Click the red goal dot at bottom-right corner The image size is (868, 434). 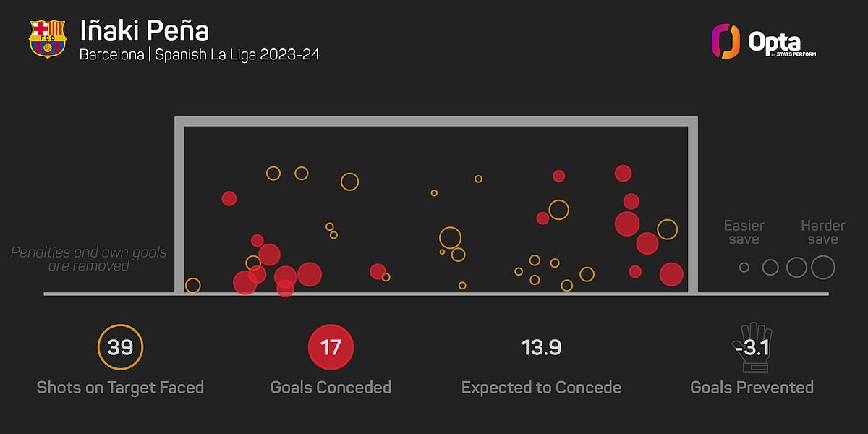[671, 275]
